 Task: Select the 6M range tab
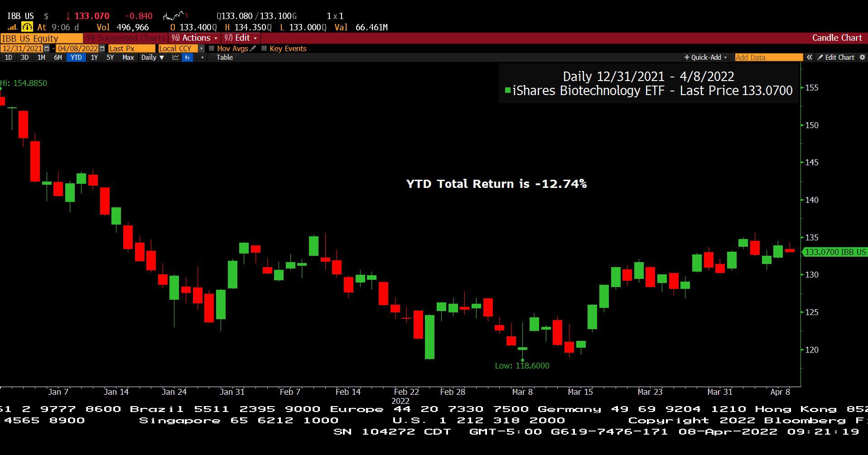pyautogui.click(x=58, y=57)
